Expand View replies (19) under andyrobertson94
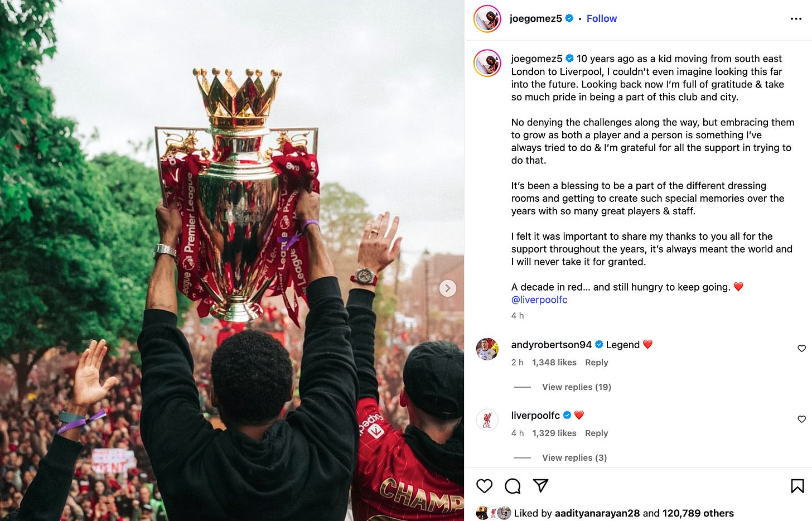This screenshot has height=521, width=812. 577,387
